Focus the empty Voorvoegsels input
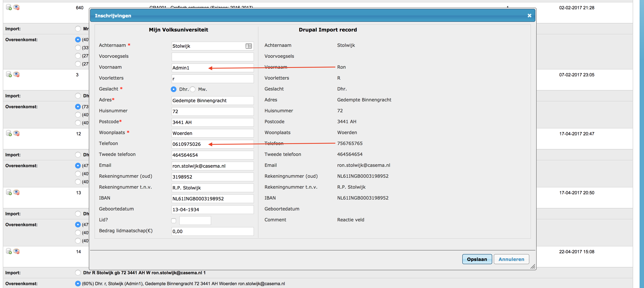This screenshot has height=288, width=644. tap(213, 57)
